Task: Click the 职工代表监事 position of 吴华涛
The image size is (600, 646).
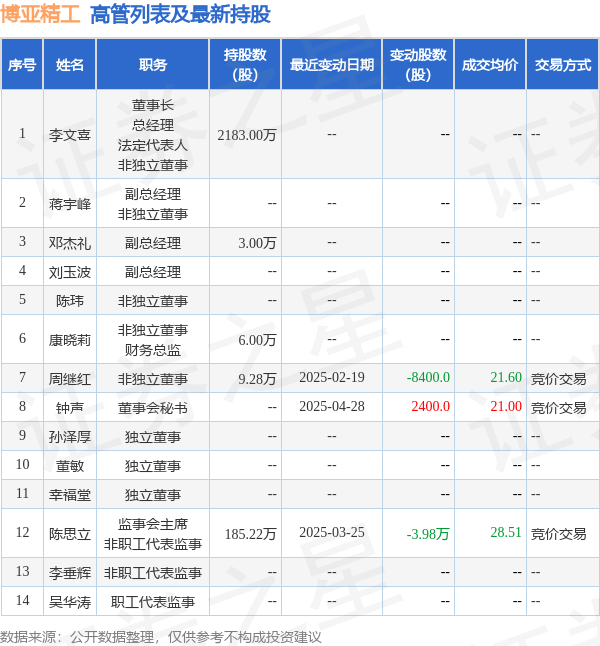Action: tap(153, 602)
